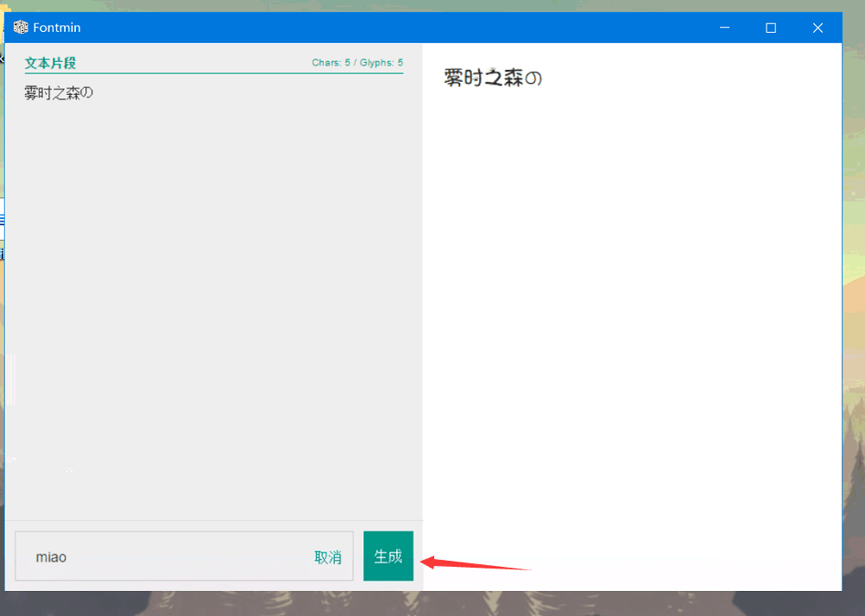Click the 雾 character in the snippet editor

(31, 93)
